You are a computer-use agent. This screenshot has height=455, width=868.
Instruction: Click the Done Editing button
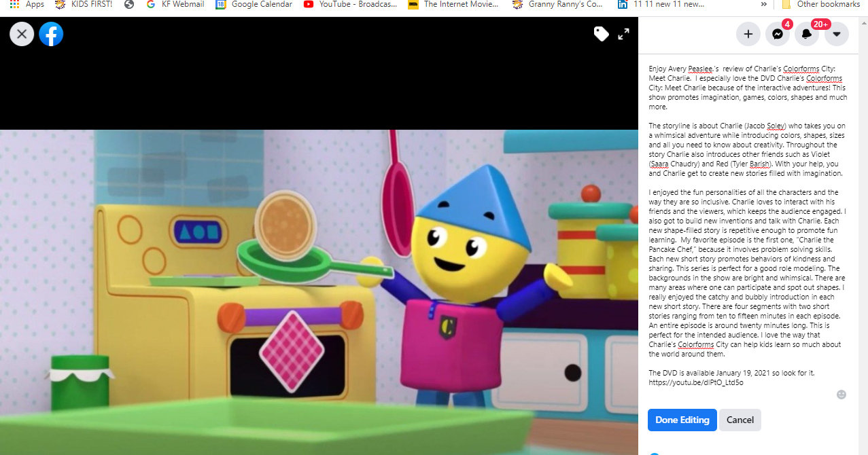pos(682,420)
